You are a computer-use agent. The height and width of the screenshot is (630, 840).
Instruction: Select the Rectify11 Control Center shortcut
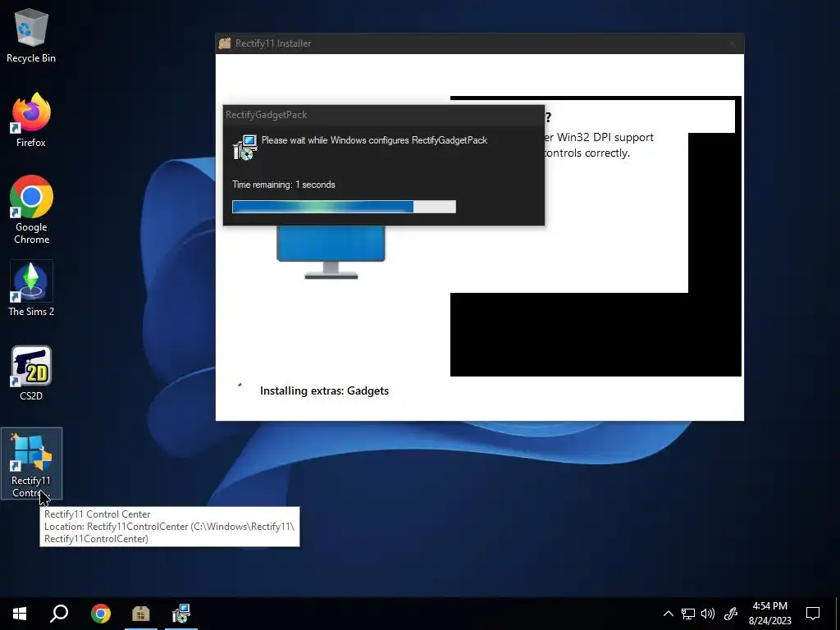31,464
